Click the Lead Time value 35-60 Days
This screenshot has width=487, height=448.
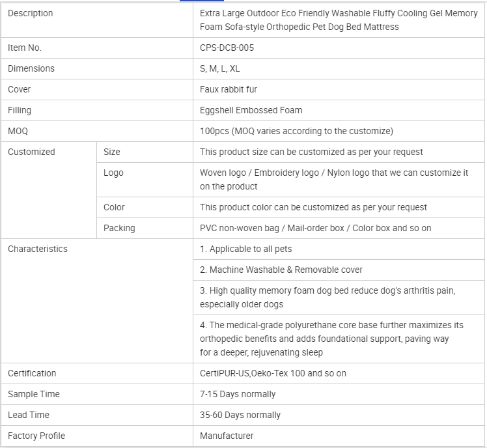(x=240, y=415)
